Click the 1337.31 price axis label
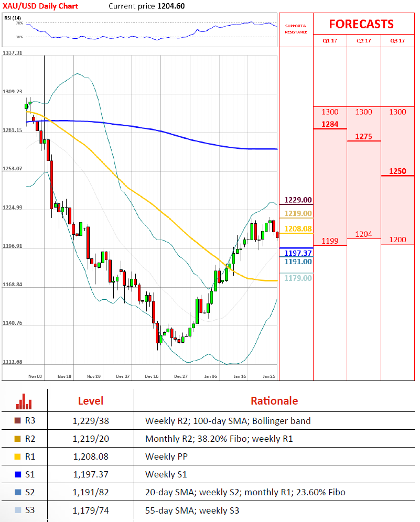The height and width of the screenshot is (522, 420). [x=13, y=53]
